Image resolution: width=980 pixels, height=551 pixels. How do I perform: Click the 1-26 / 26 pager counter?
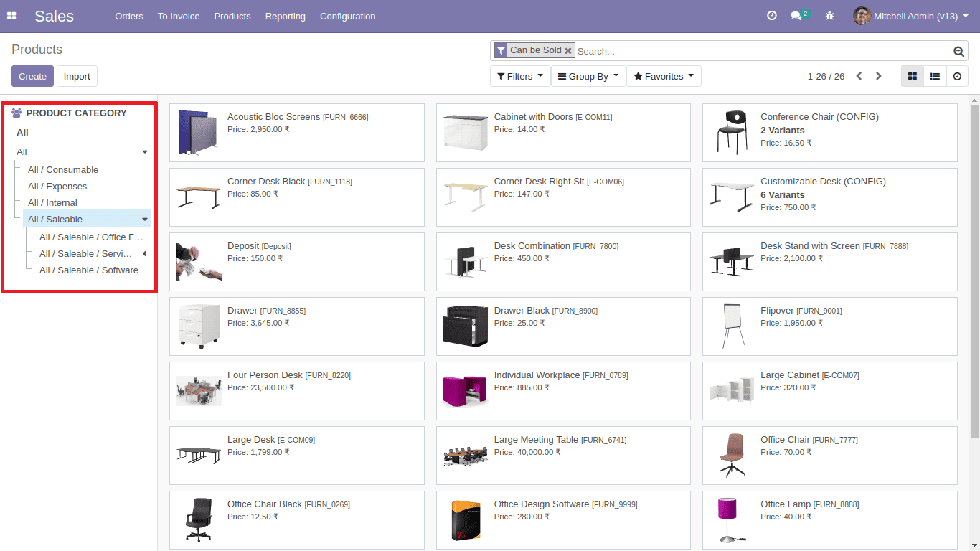click(x=826, y=76)
